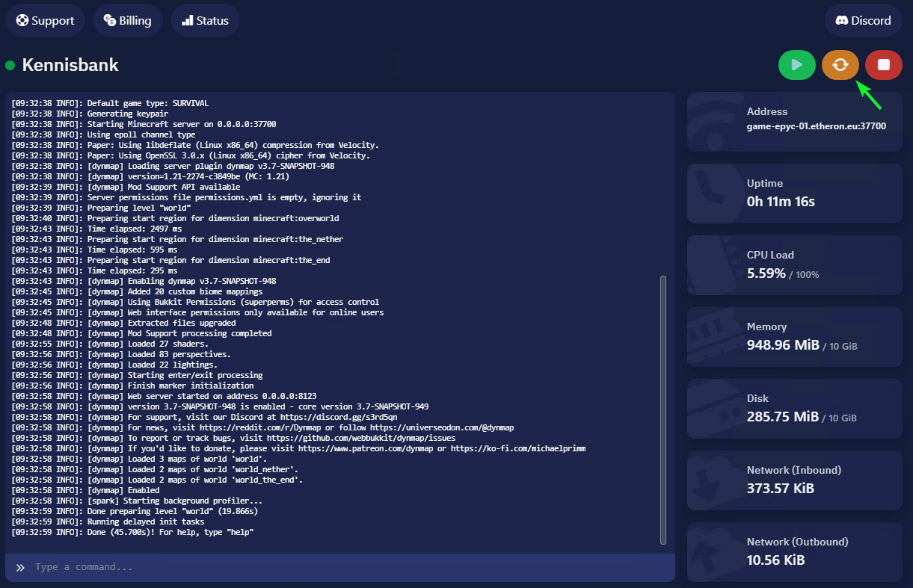
Task: Stop the server with red button
Action: click(883, 65)
